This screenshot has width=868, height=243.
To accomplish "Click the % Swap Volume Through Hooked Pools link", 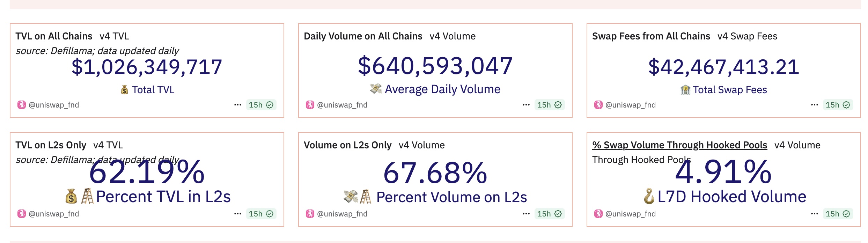I will pyautogui.click(x=679, y=145).
